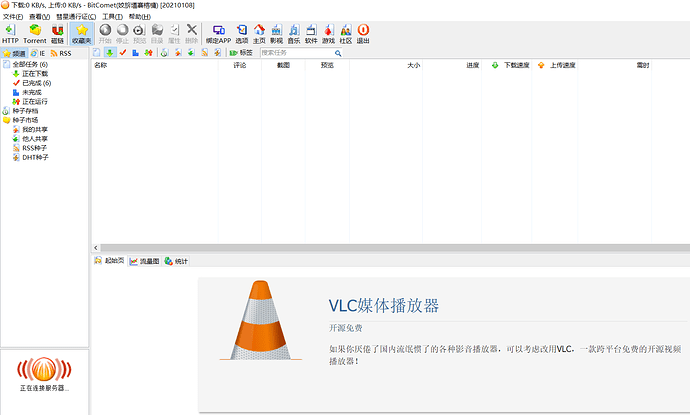Sort by the 下载速度 column header
Viewport: 690px width, 415px height.
click(507, 65)
